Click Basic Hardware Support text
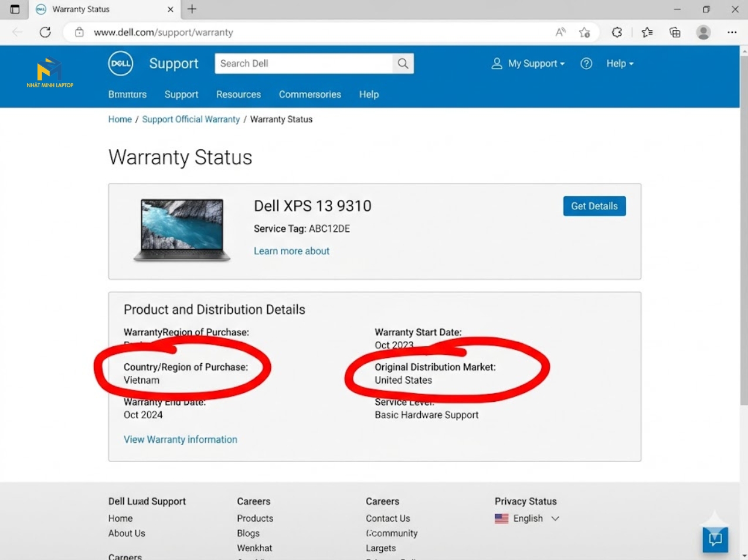 pyautogui.click(x=427, y=415)
